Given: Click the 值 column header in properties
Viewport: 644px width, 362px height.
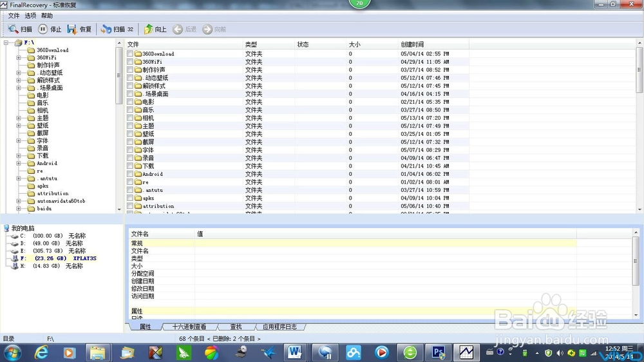Looking at the screenshot, I should pos(385,234).
